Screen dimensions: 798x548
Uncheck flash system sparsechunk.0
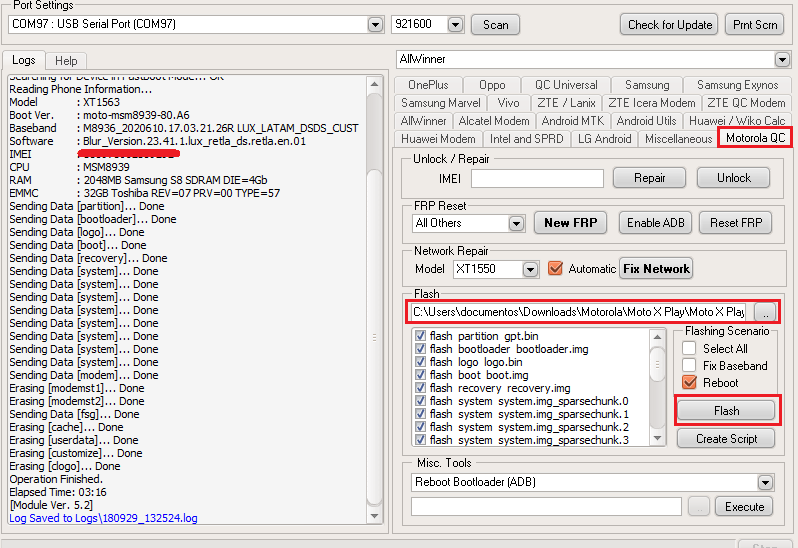pyautogui.click(x=420, y=401)
